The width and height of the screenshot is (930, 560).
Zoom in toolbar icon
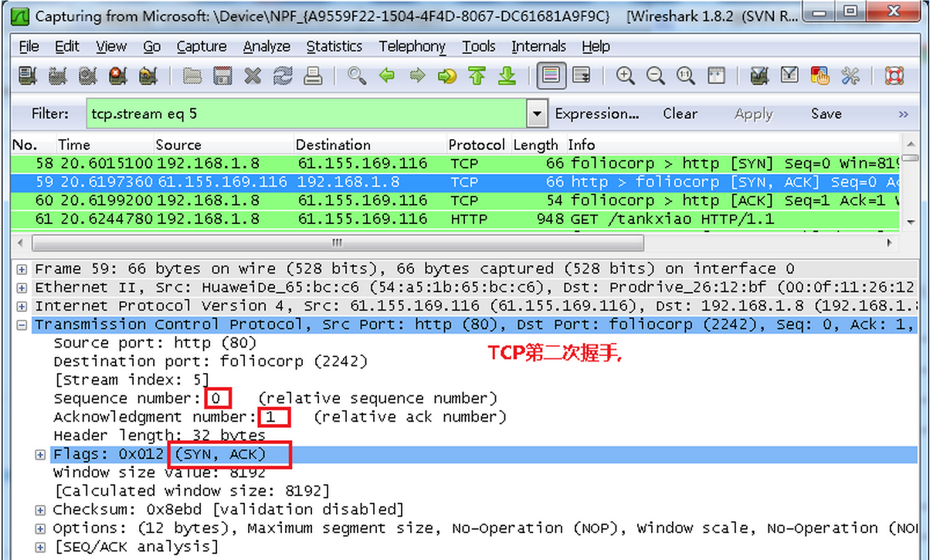pos(625,76)
